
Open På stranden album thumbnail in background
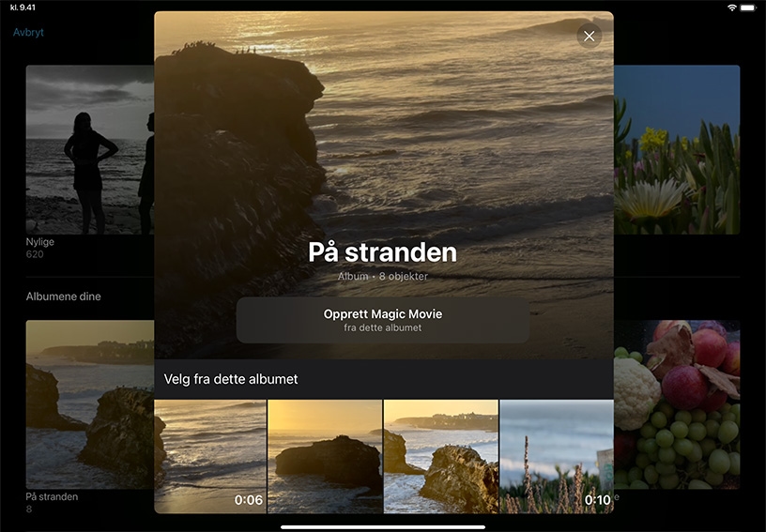[x=90, y=404]
